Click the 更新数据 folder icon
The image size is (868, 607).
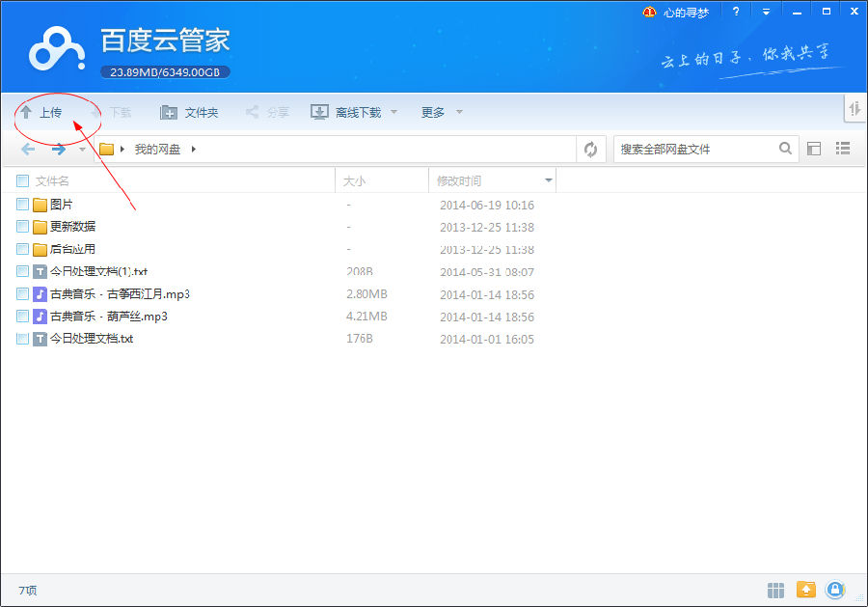40,227
